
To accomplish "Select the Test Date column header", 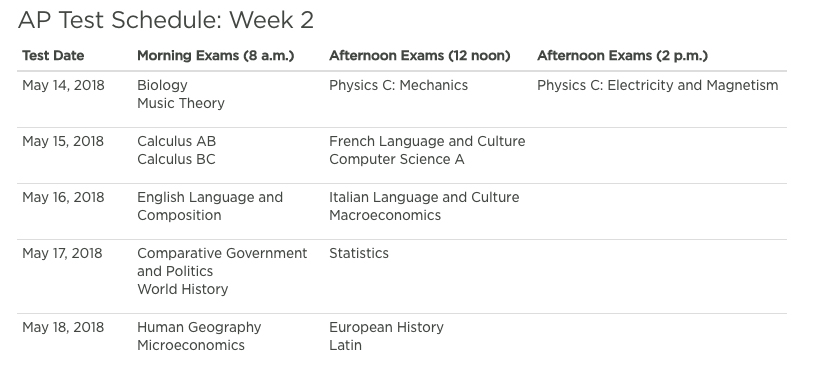I will (53, 56).
